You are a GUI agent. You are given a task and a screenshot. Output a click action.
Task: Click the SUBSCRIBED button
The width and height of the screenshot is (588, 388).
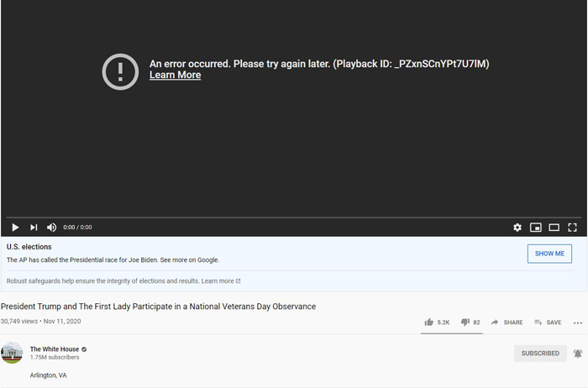click(x=540, y=353)
